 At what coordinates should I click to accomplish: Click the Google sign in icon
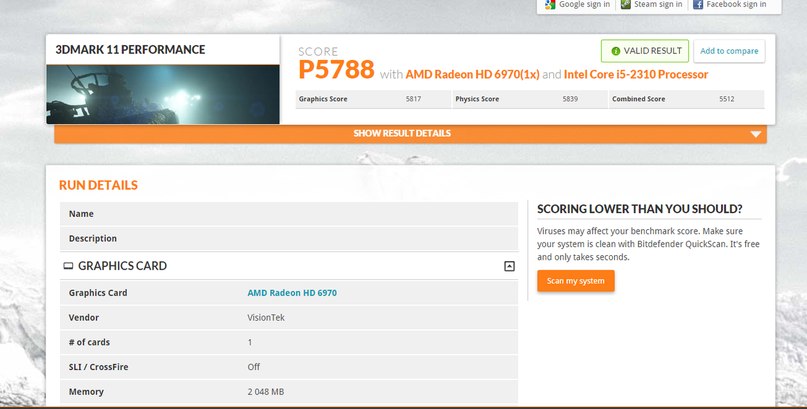pos(550,4)
